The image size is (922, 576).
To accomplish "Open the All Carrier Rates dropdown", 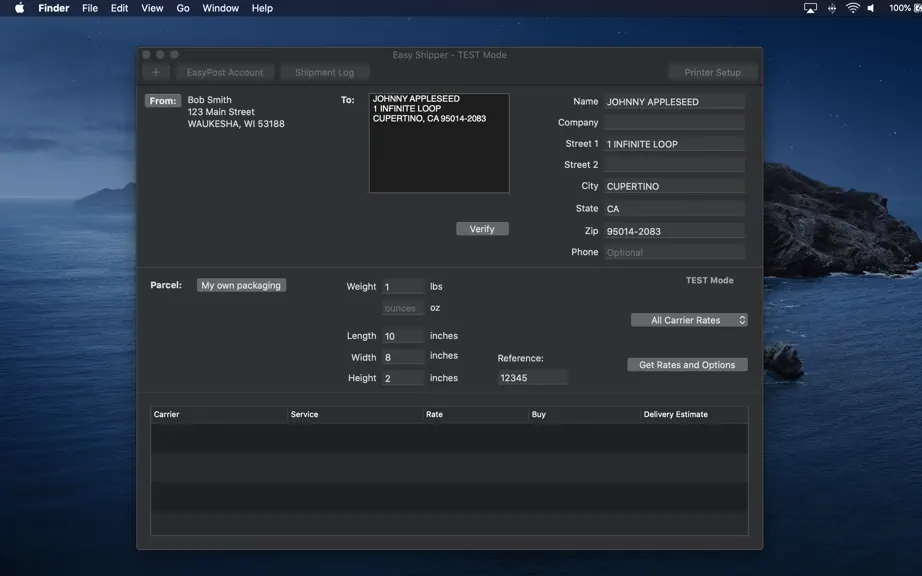I will [x=689, y=320].
